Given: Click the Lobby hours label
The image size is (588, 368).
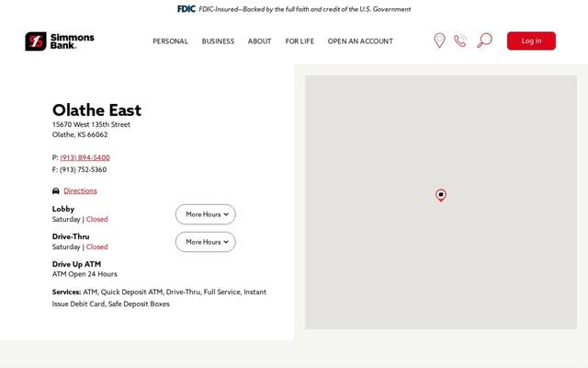Looking at the screenshot, I should [63, 209].
